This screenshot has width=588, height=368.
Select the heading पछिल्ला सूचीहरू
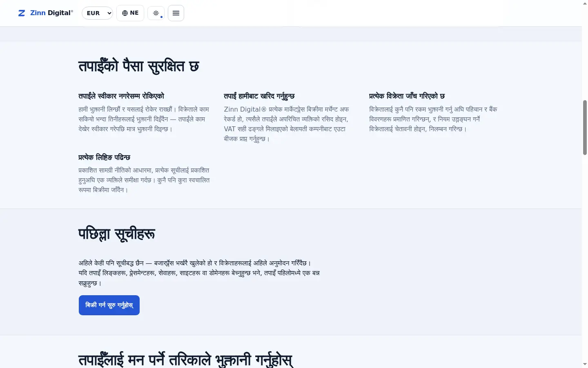coord(117,234)
